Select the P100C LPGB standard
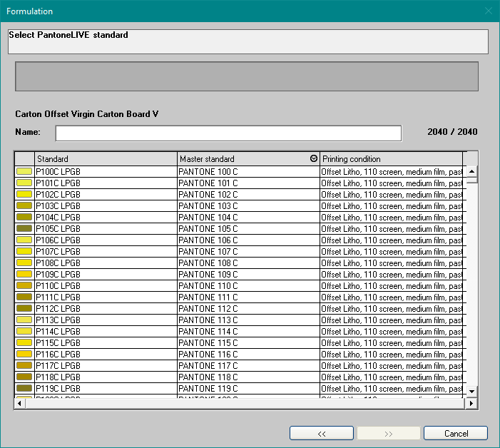The image size is (500, 448). [x=106, y=171]
